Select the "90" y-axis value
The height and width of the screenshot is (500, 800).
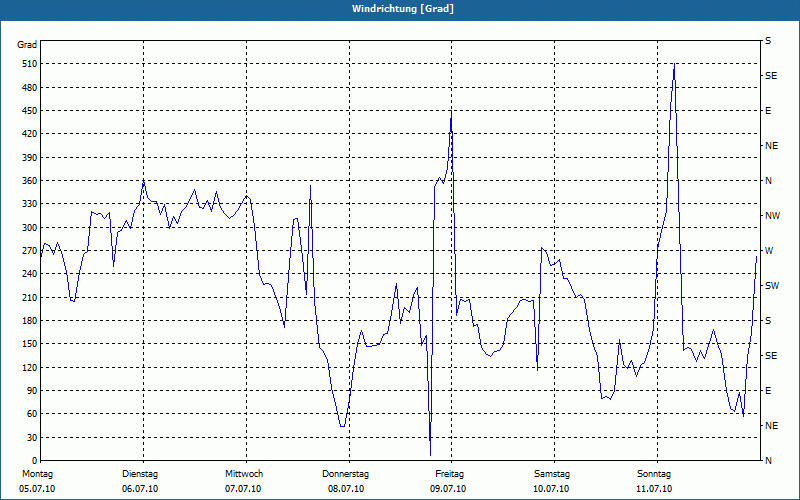click(32, 391)
